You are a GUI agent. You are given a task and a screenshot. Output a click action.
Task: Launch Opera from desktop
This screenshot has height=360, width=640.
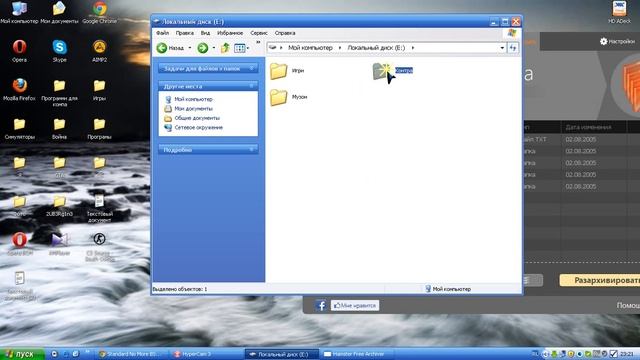pos(19,47)
